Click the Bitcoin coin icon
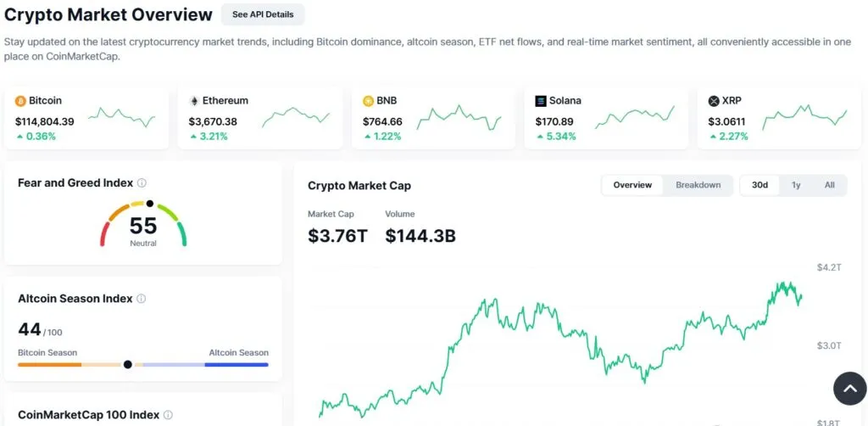 20,101
